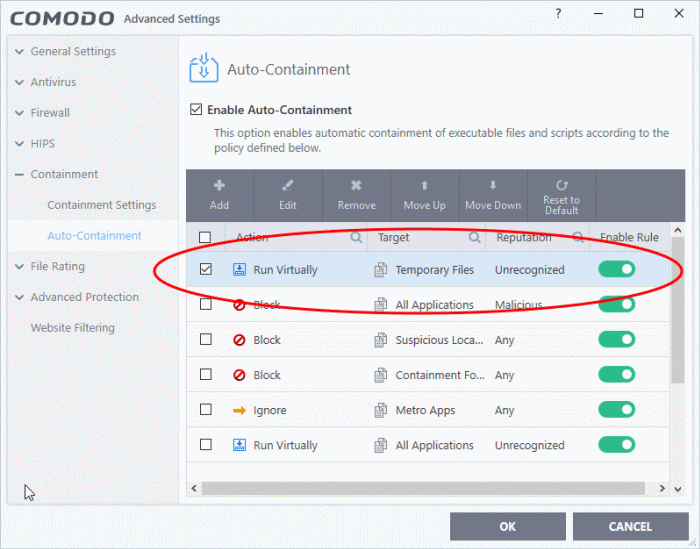This screenshot has width=700, height=549.
Task: Toggle the select-all header checkbox
Action: (205, 237)
